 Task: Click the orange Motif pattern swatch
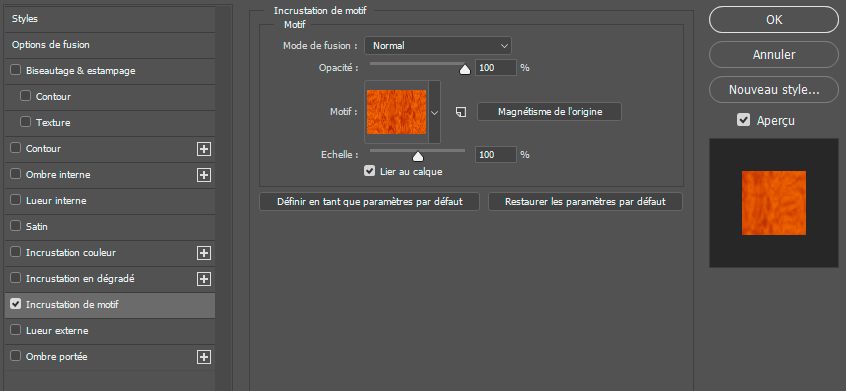397,112
